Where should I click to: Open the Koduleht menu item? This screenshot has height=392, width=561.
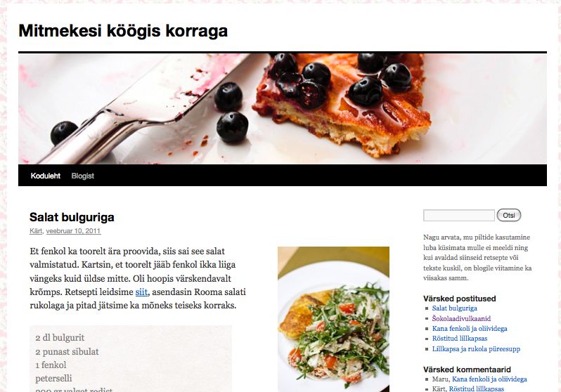pos(46,176)
